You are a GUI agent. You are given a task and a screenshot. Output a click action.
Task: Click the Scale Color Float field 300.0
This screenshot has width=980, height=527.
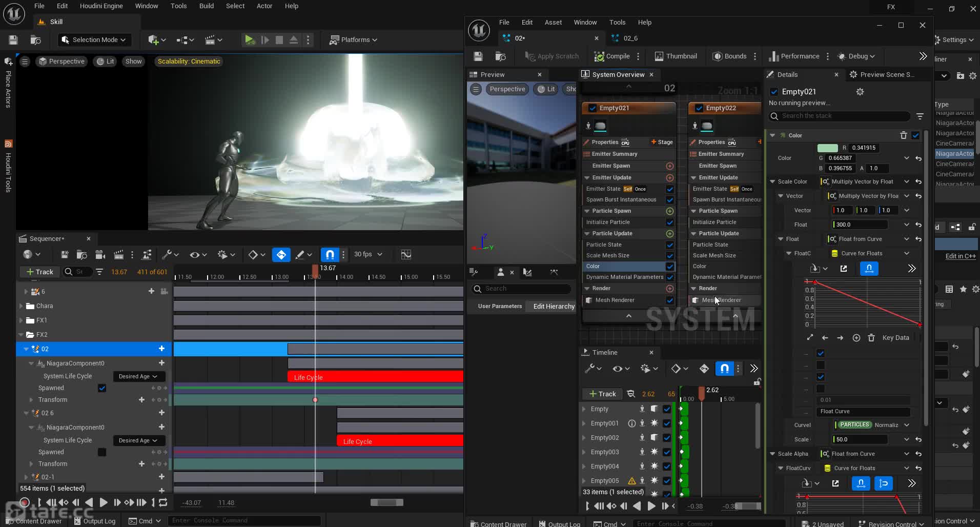(x=860, y=225)
